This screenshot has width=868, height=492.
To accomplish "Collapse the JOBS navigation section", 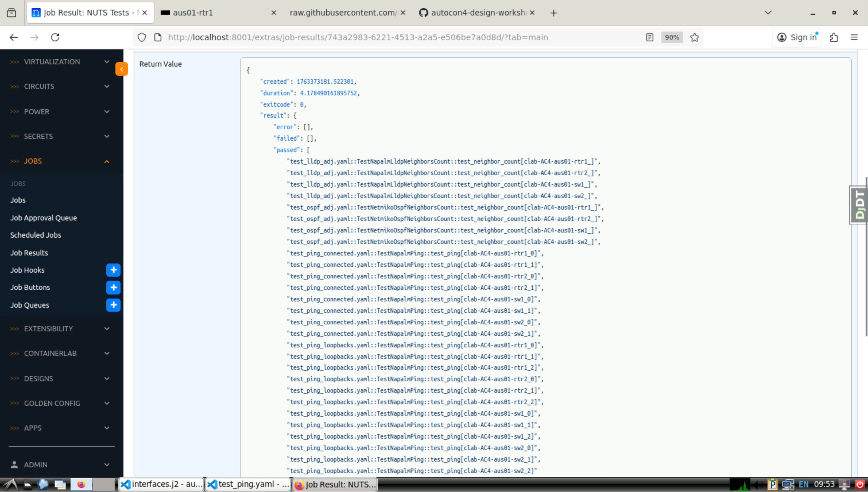I will coord(107,161).
